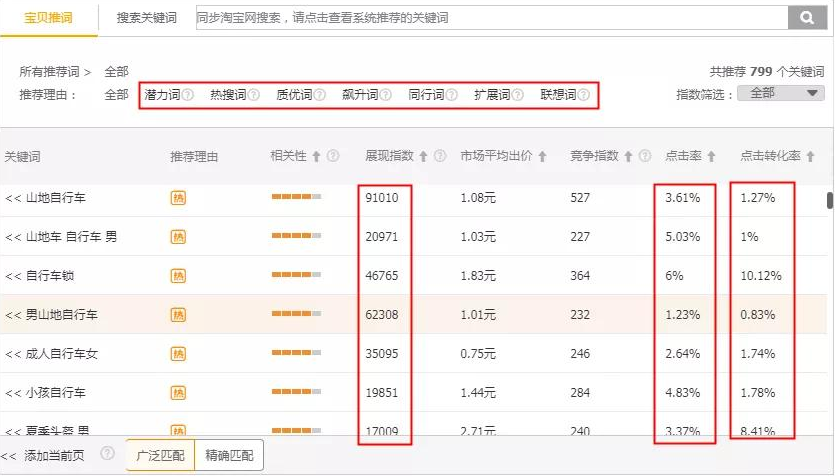Click 展现指数 value 62308
835x476 pixels.
[x=382, y=315]
